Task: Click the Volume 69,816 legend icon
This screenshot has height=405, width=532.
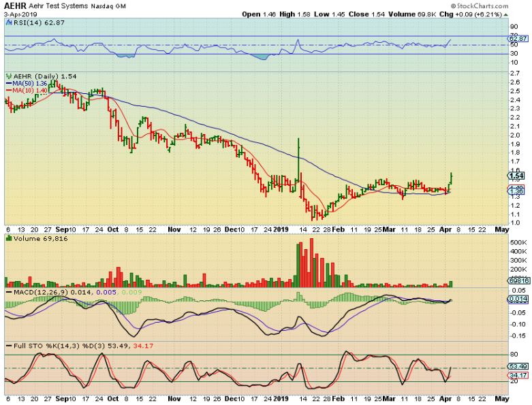Action: pyautogui.click(x=9, y=239)
